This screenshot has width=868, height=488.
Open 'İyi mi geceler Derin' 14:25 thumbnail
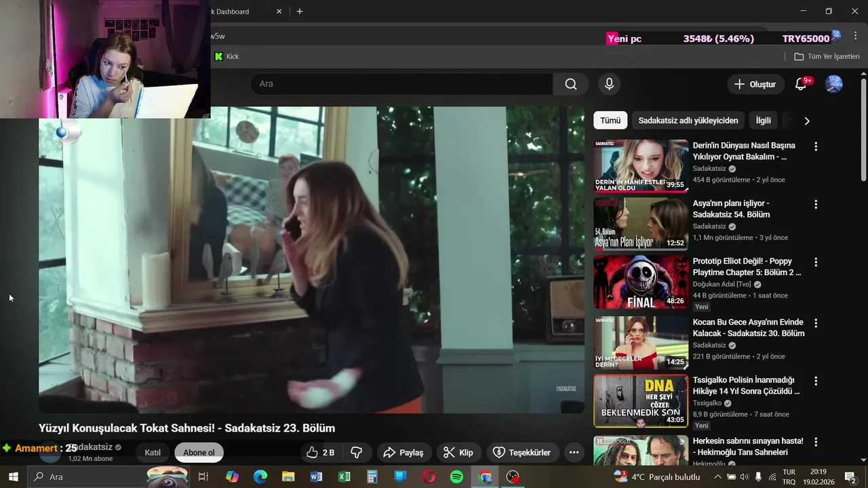pyautogui.click(x=641, y=342)
